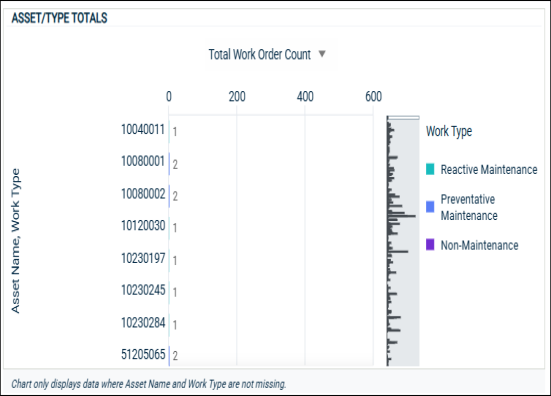Select the asset 10040011 row label

[143, 130]
